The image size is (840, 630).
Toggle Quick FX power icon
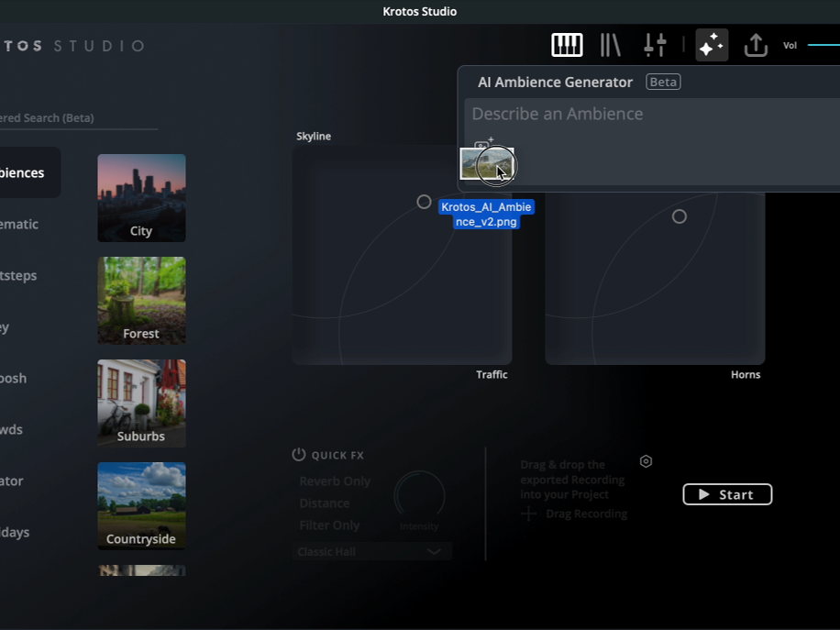[x=298, y=454]
